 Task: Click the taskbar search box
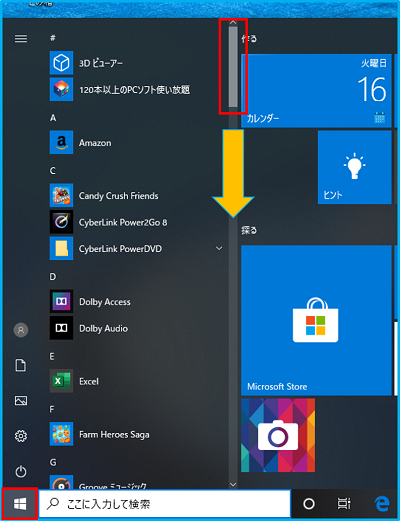165,504
